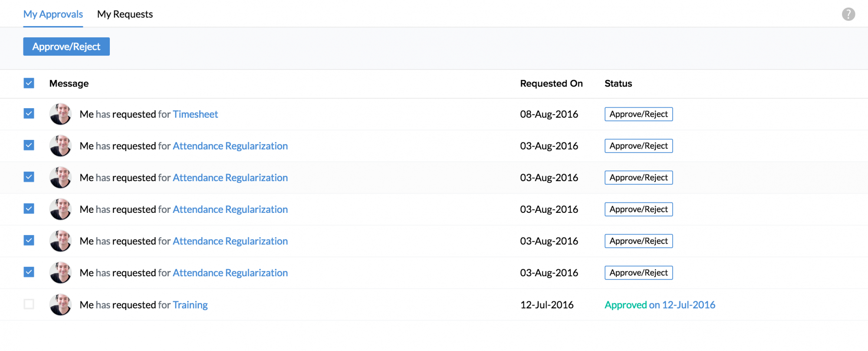
Task: Open the Training request link
Action: (x=190, y=305)
